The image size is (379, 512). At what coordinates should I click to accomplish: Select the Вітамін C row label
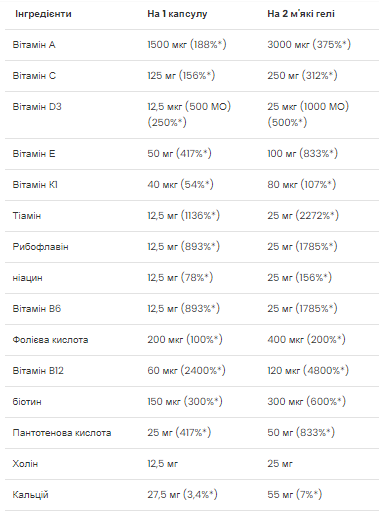click(x=34, y=76)
